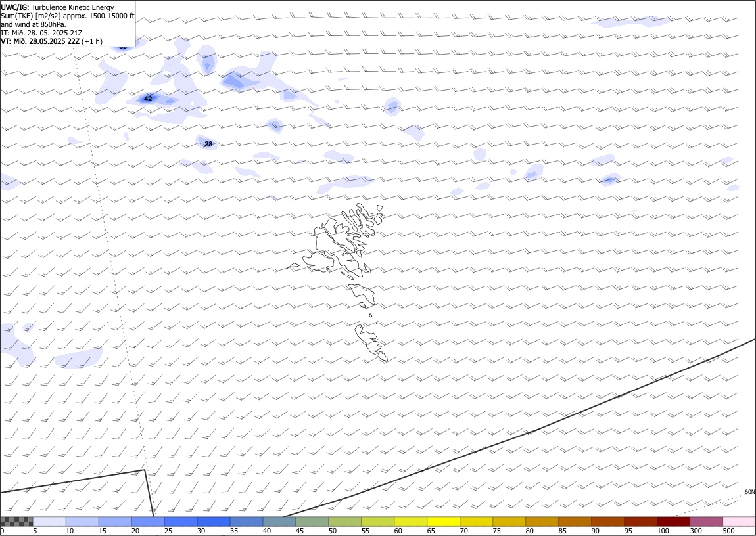Choose the 85–90 brown legend swatch
Screen dimensions: 756x536
coord(575,522)
